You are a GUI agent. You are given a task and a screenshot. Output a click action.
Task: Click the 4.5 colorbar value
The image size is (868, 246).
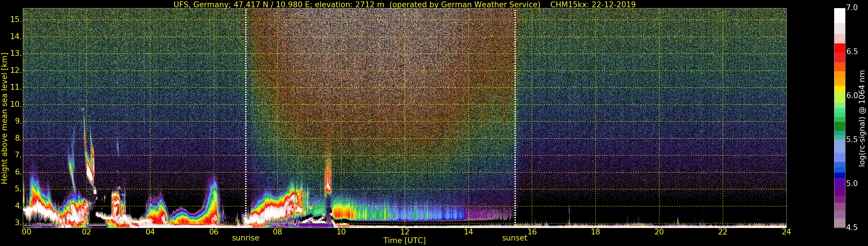click(x=852, y=227)
